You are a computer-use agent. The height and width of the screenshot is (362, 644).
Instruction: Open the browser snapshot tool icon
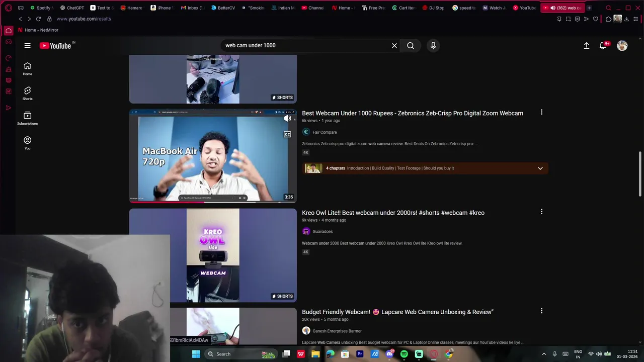[568, 19]
